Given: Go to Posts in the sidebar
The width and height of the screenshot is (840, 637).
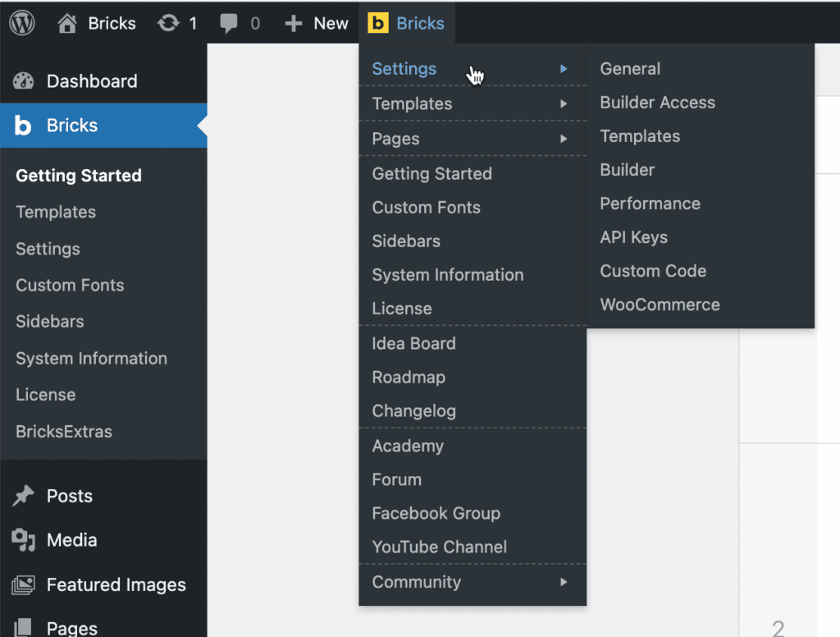Looking at the screenshot, I should pyautogui.click(x=69, y=496).
